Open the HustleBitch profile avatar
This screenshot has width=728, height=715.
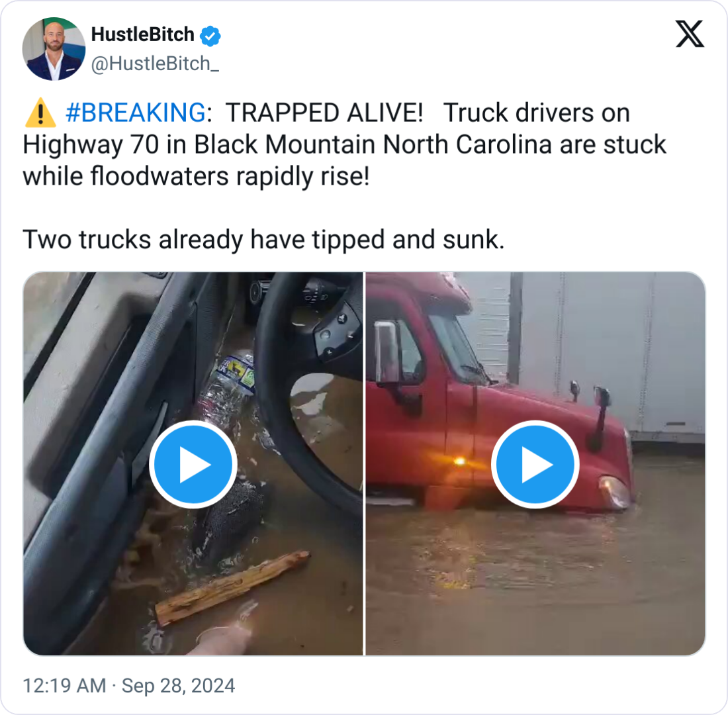point(54,49)
